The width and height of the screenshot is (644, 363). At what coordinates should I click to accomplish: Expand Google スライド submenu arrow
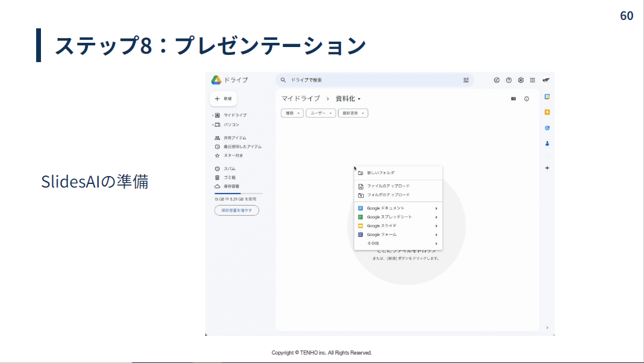tap(436, 226)
